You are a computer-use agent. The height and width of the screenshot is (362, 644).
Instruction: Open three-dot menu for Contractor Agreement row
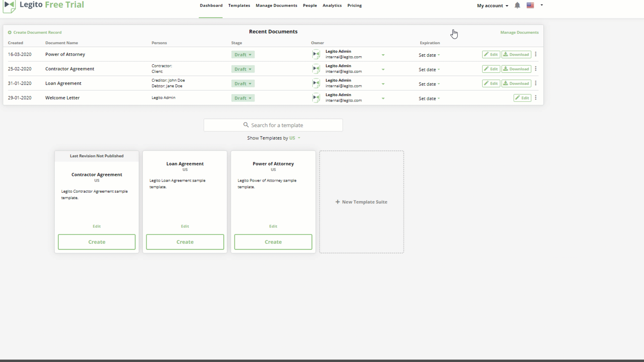(536, 69)
